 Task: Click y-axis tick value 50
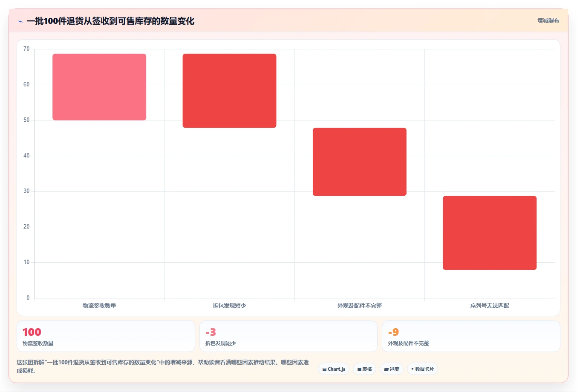point(26,120)
